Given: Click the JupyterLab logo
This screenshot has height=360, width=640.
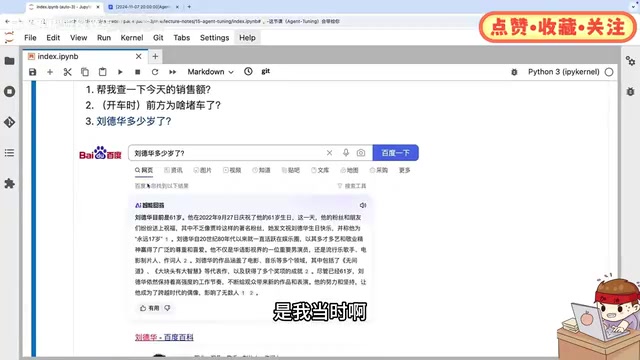Looking at the screenshot, I should click(9, 38).
